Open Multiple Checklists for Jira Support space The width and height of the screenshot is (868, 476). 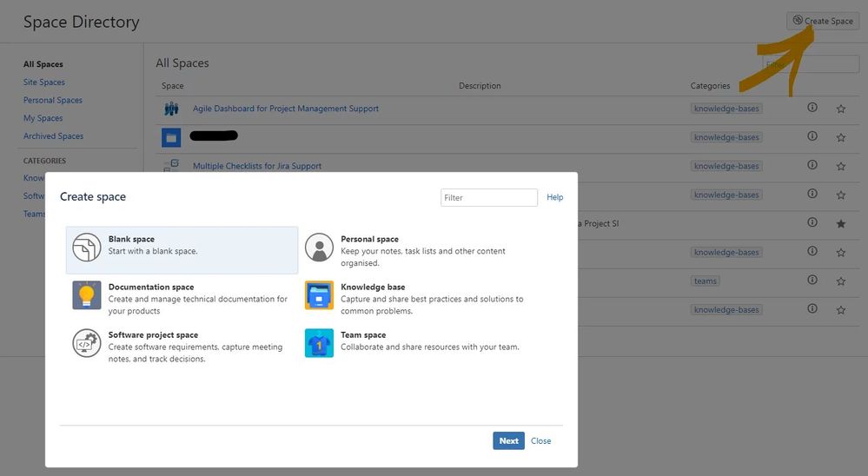257,166
